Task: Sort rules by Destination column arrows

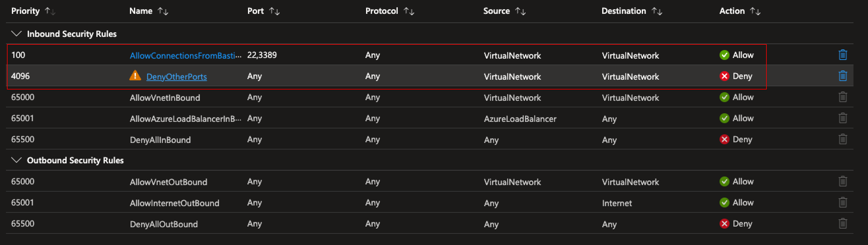Action: point(657,11)
